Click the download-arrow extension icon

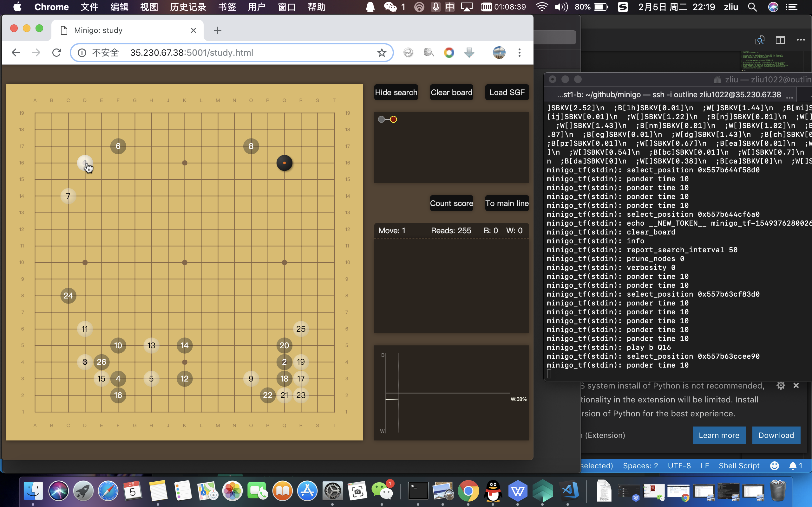pos(469,52)
